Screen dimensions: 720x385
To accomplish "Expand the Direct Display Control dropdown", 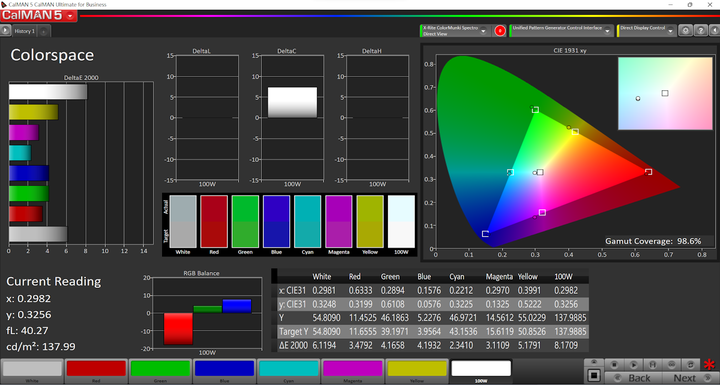I will [x=670, y=31].
